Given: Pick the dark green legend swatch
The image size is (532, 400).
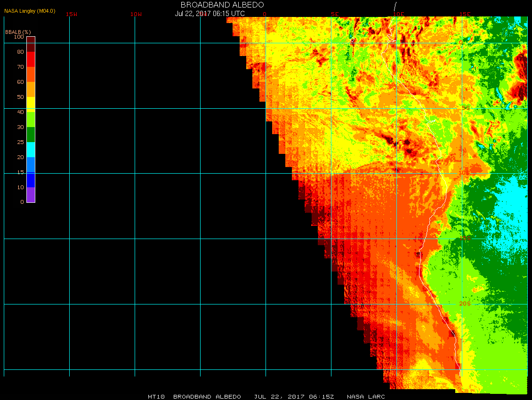Looking at the screenshot, I should (31, 134).
